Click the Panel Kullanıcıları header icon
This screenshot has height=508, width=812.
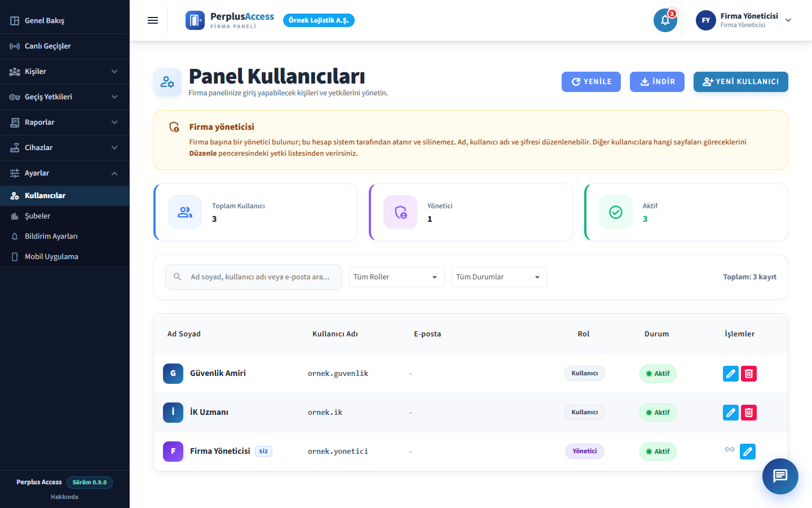point(167,82)
